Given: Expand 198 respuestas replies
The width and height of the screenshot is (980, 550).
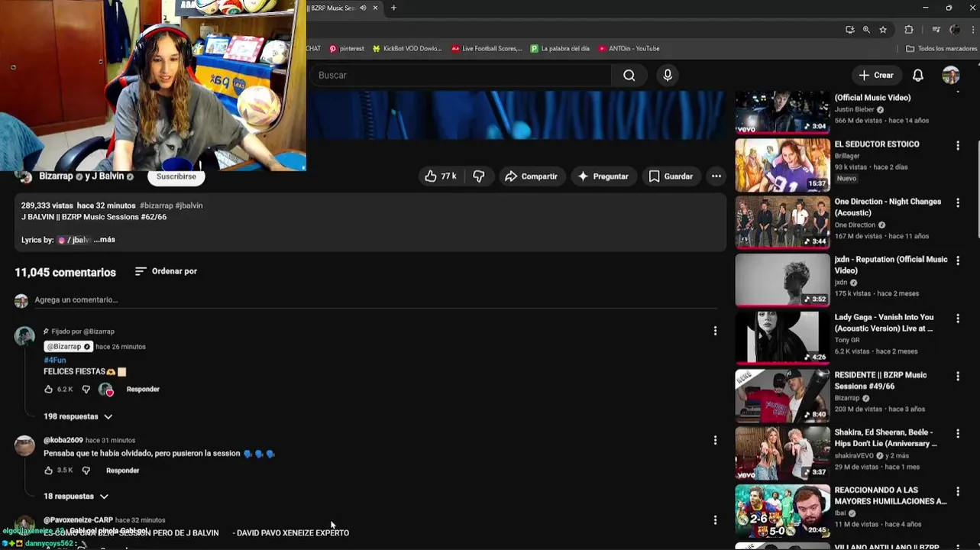Looking at the screenshot, I should [x=78, y=416].
